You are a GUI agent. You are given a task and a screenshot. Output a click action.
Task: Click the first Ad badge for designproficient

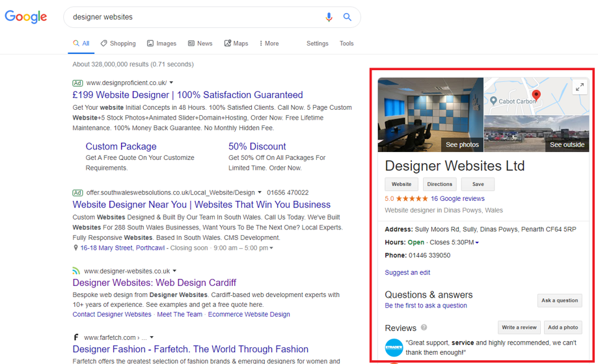point(77,83)
